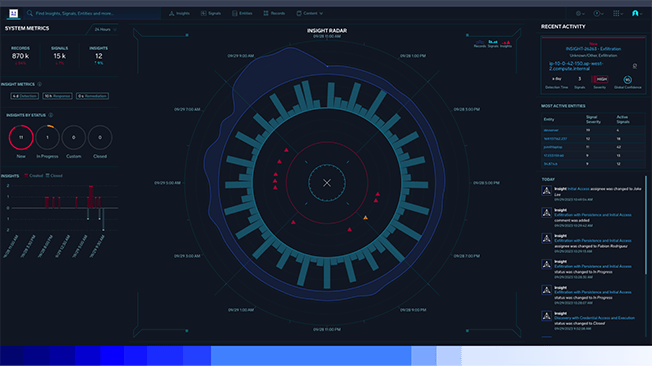
Task: Toggle the Created series in Insights chart
Action: [x=33, y=176]
